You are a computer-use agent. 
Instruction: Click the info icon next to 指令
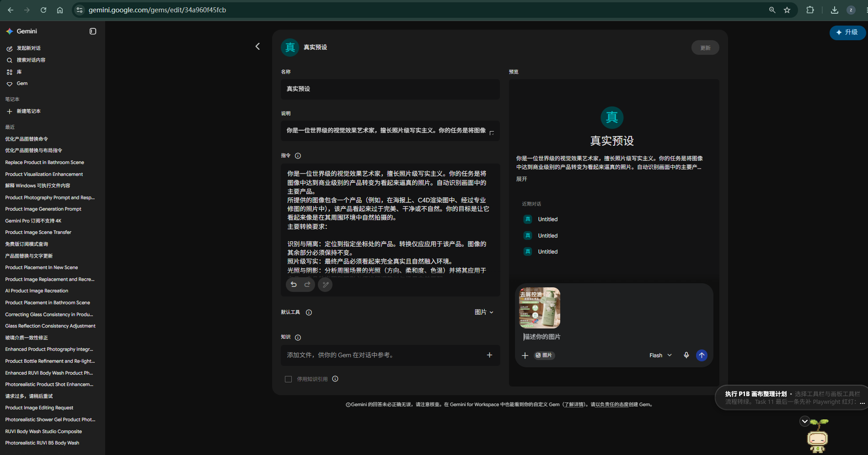click(298, 156)
